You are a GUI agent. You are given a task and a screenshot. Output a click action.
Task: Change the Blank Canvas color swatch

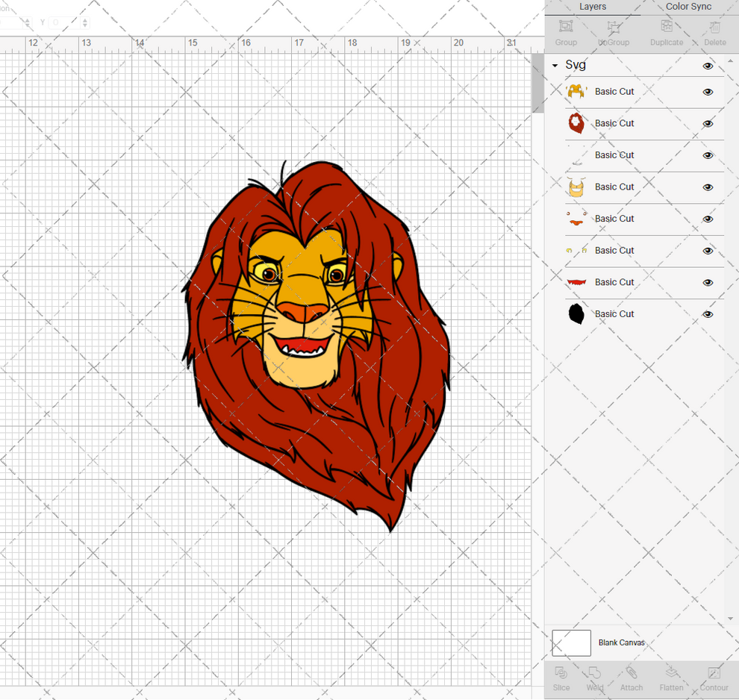point(571,643)
